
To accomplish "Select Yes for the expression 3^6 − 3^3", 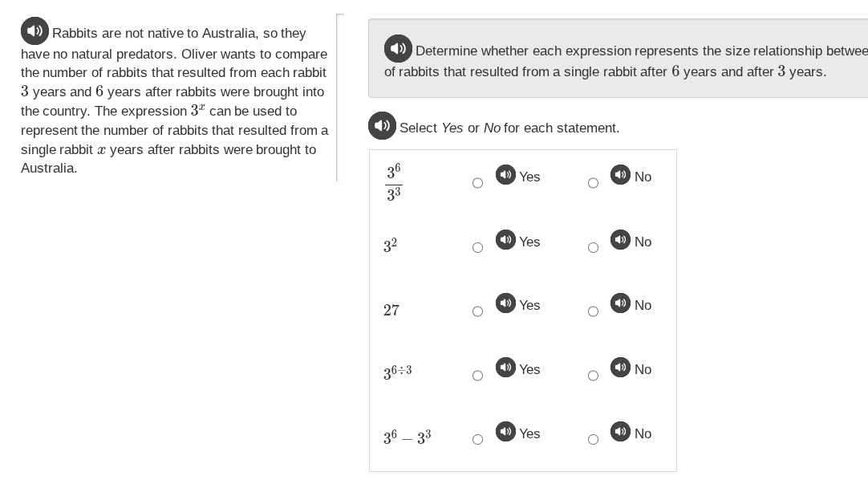I will (x=477, y=439).
